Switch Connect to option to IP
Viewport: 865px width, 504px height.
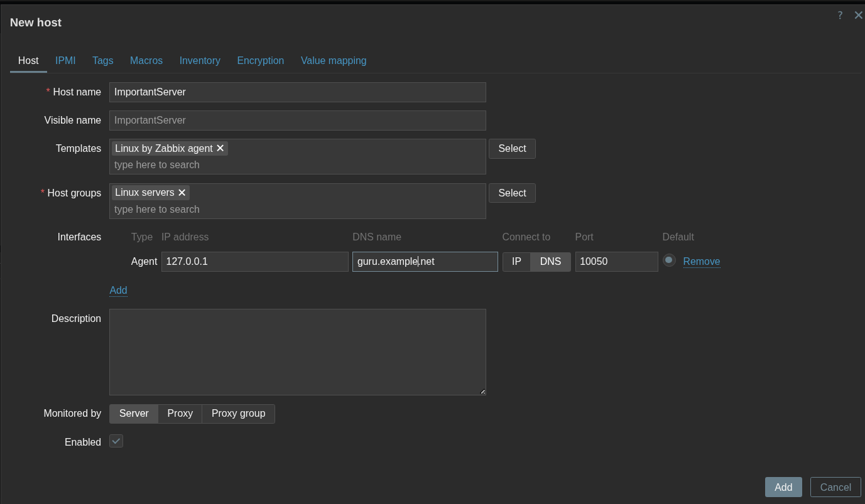point(516,262)
